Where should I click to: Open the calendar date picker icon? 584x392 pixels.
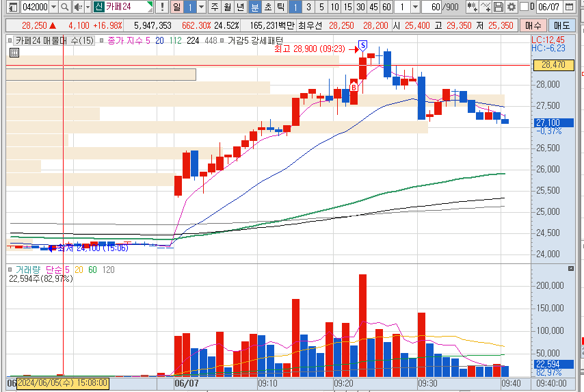pyautogui.click(x=569, y=7)
